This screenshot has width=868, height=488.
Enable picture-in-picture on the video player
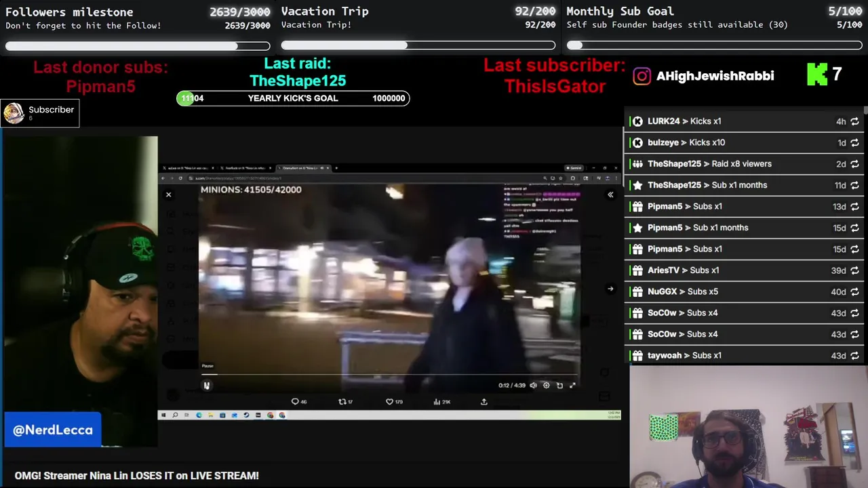point(559,385)
